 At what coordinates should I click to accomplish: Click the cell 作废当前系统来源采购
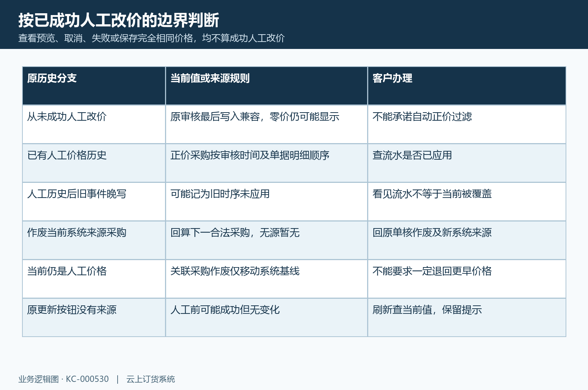94,240
